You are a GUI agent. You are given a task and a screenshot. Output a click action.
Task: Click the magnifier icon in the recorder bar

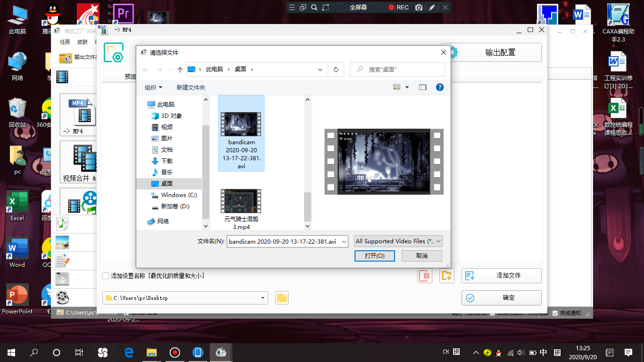click(314, 7)
